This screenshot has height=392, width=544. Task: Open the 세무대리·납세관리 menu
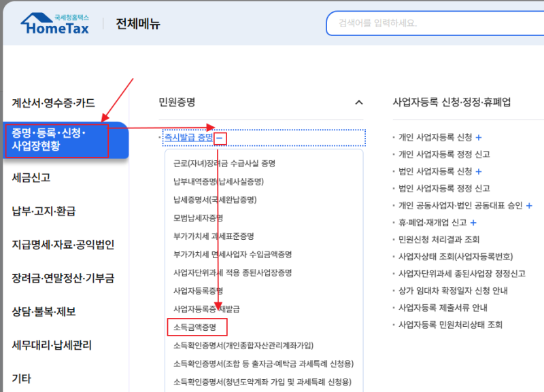pyautogui.click(x=52, y=345)
